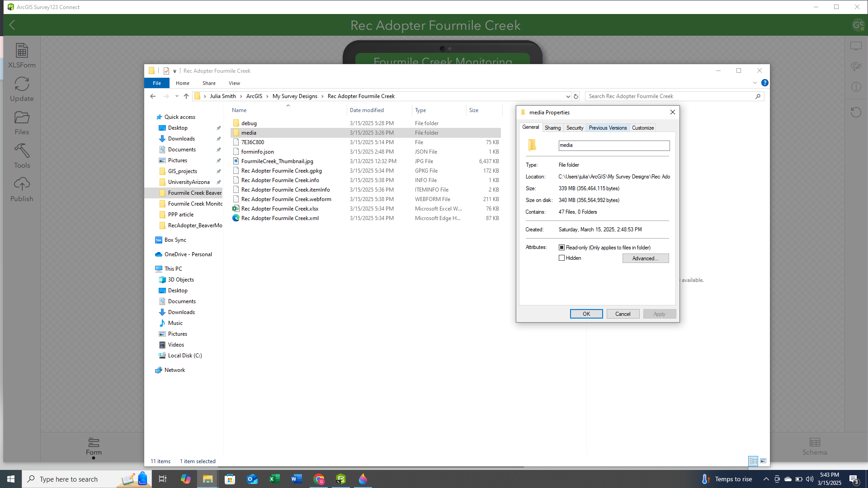
Task: Click the Publish cloud icon
Action: (22, 189)
